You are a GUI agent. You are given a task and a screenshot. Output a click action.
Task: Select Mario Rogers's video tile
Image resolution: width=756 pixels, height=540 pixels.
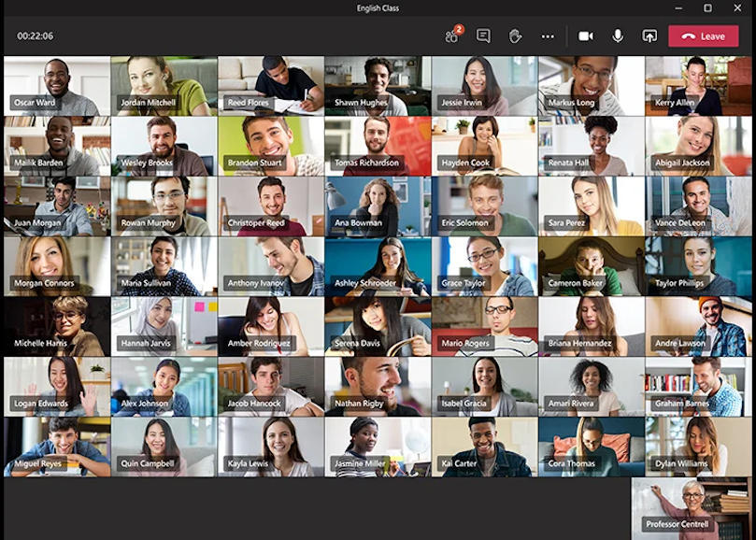click(485, 327)
